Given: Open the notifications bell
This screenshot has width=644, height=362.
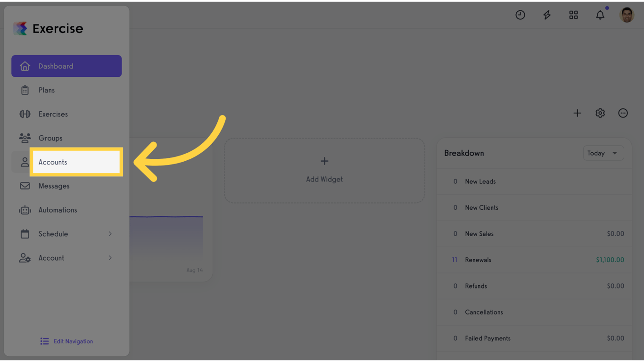Looking at the screenshot, I should [600, 15].
